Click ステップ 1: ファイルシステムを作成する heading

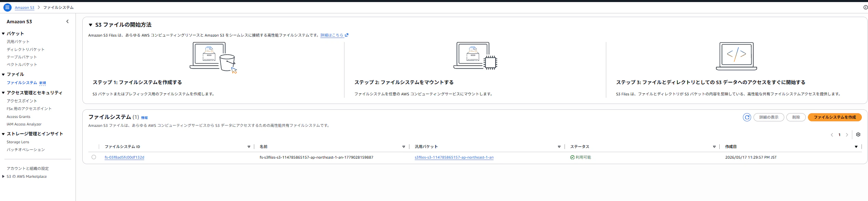pyautogui.click(x=137, y=82)
